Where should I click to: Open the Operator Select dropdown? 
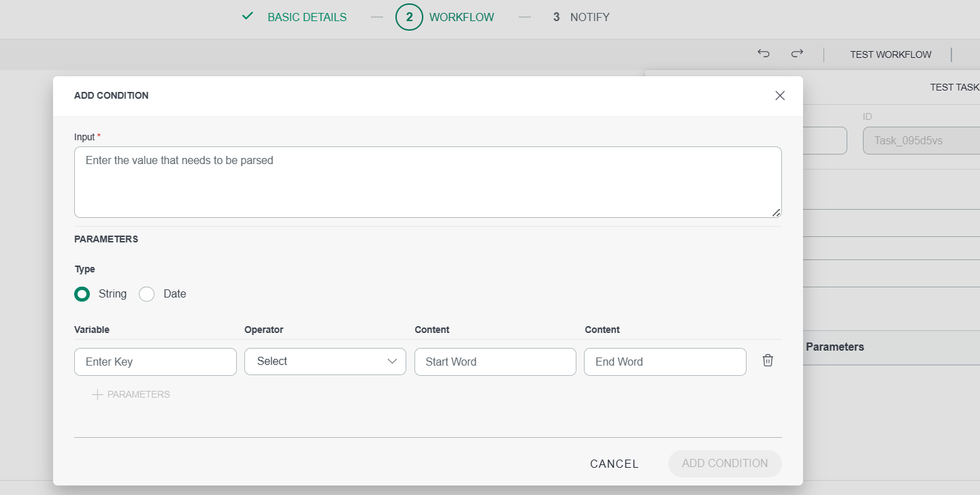325,362
